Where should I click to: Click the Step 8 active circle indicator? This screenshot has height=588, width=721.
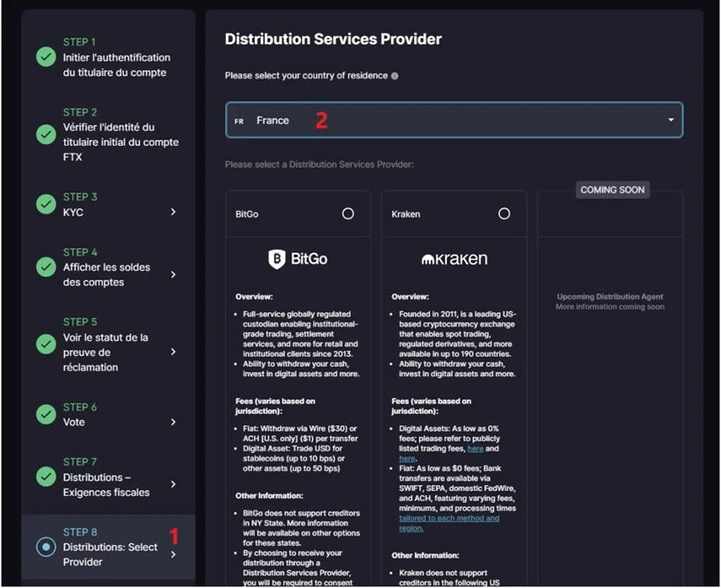tap(46, 547)
